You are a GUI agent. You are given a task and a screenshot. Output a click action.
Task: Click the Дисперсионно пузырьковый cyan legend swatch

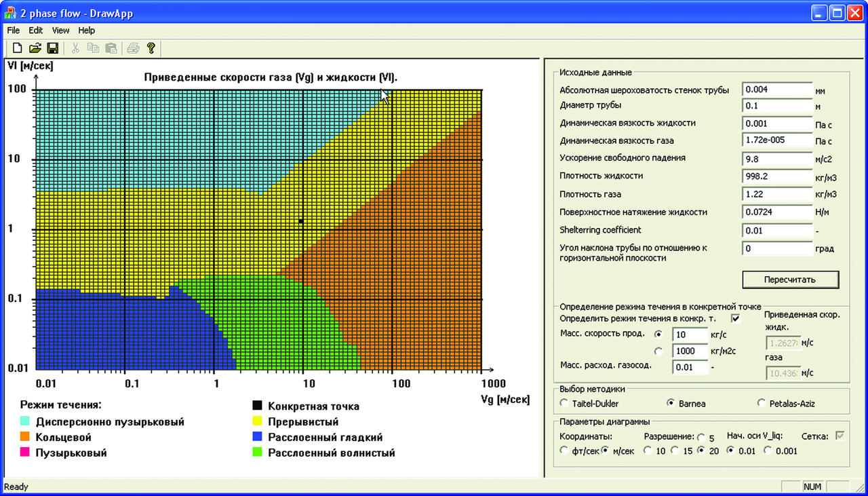26,422
